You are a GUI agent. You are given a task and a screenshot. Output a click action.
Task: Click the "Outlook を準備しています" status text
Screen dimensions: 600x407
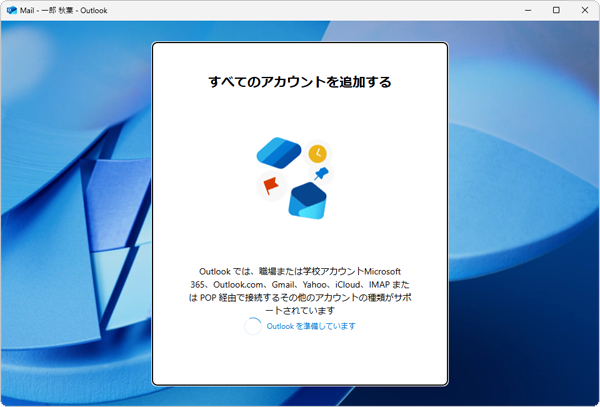pyautogui.click(x=311, y=326)
